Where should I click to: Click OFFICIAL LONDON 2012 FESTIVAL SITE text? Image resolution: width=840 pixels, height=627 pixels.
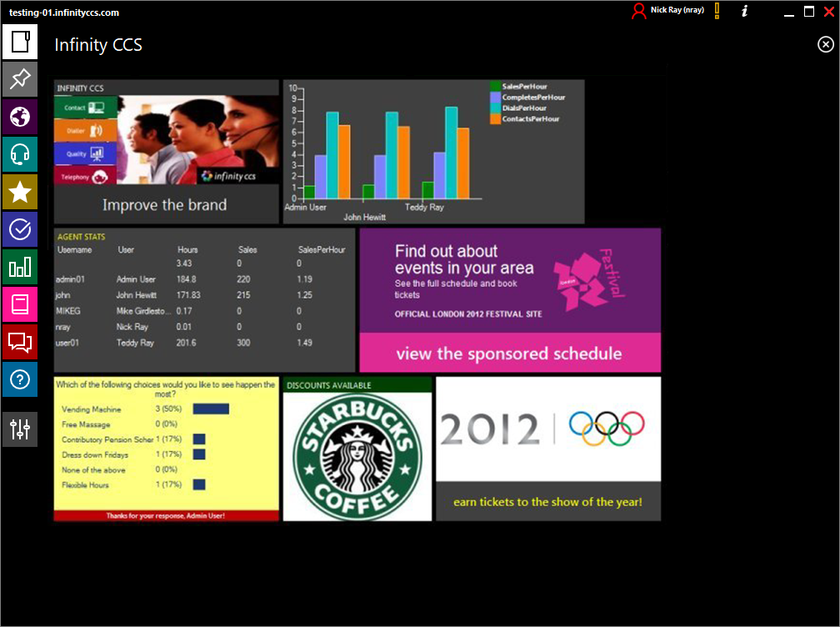[468, 314]
